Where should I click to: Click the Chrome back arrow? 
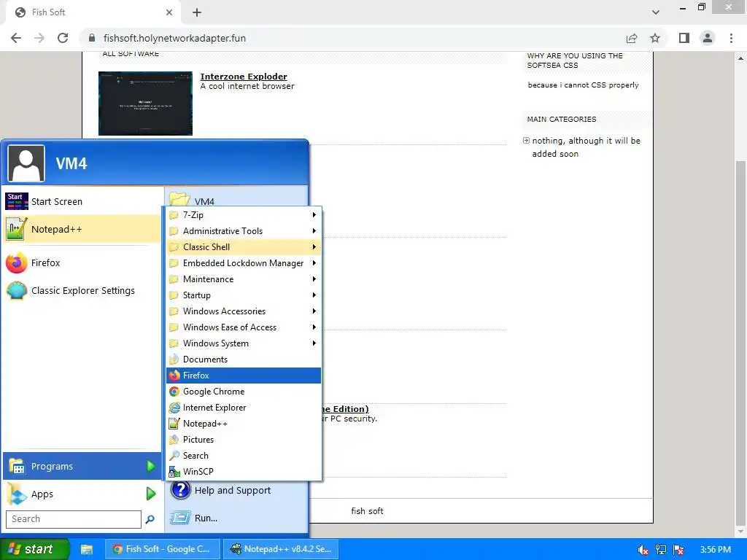(x=16, y=38)
